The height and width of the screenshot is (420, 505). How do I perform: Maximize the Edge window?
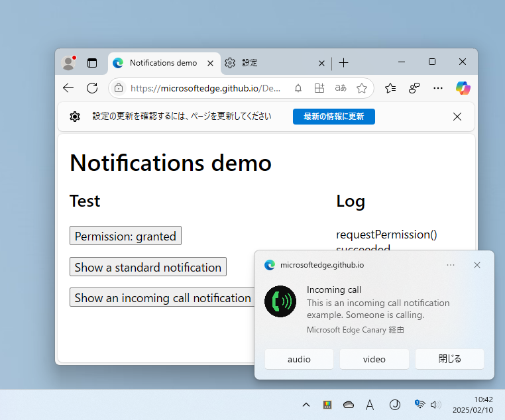(x=432, y=62)
